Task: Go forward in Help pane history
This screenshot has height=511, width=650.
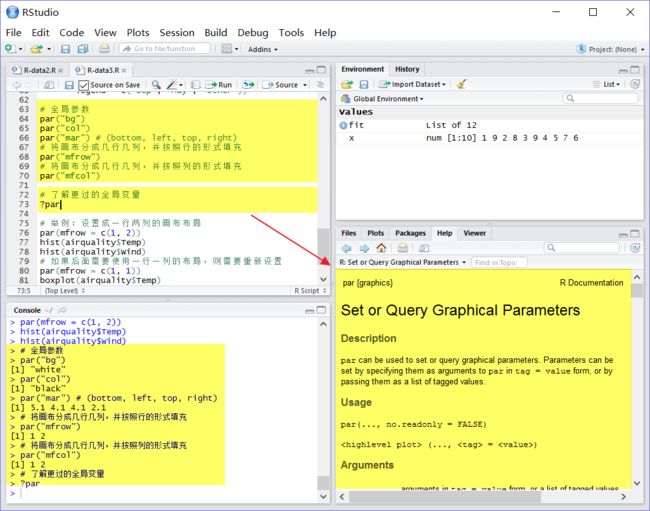Action: [x=364, y=248]
